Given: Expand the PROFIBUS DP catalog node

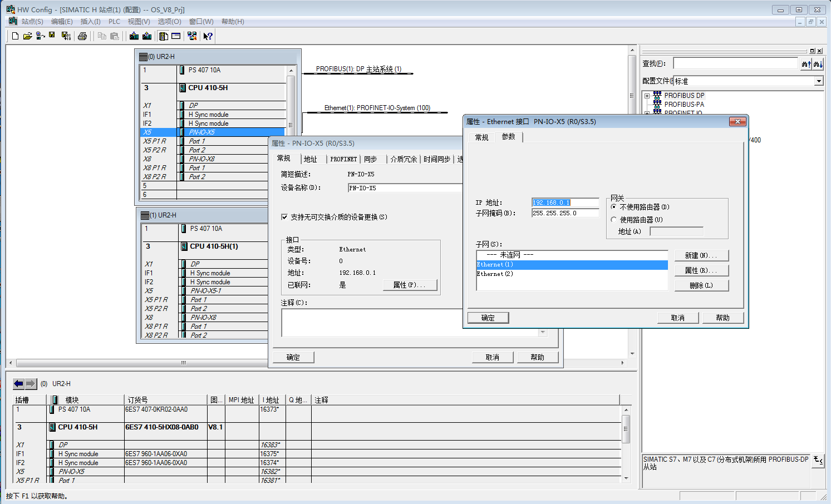Looking at the screenshot, I should click(647, 96).
